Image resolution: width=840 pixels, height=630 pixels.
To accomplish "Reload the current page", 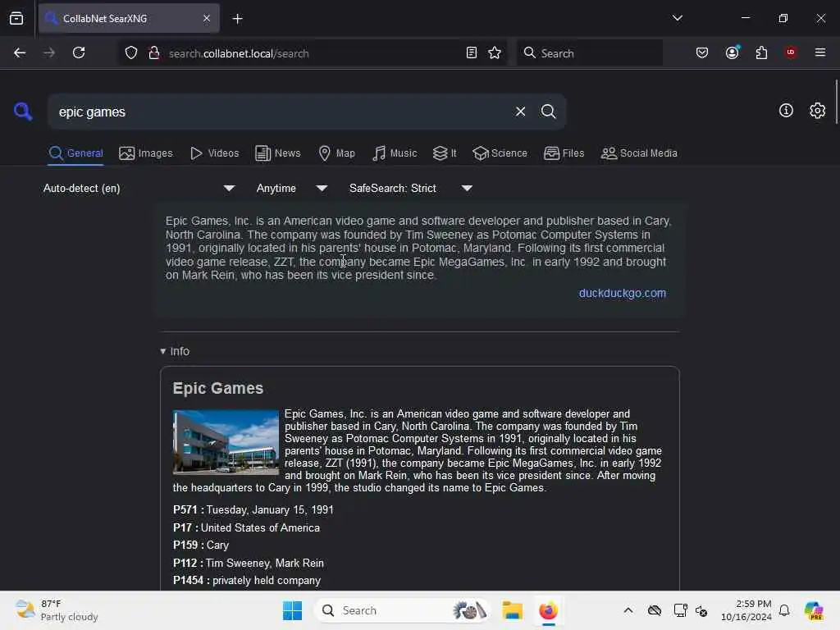I will pos(79,53).
